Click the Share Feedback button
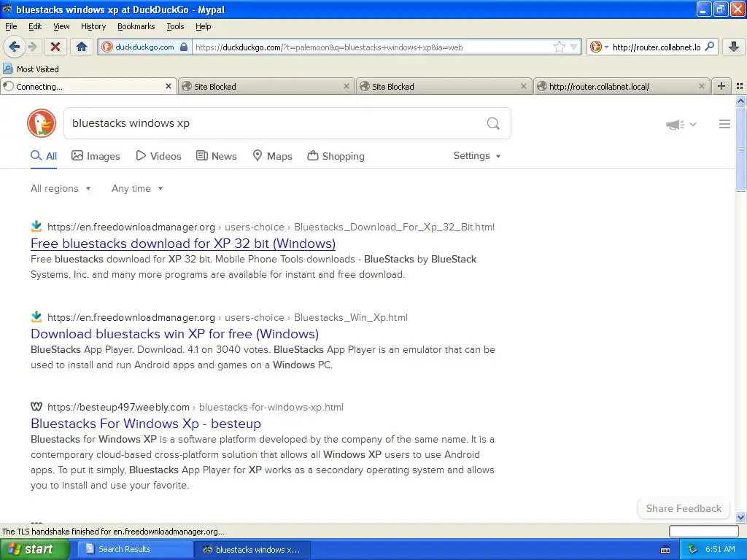 tap(684, 508)
